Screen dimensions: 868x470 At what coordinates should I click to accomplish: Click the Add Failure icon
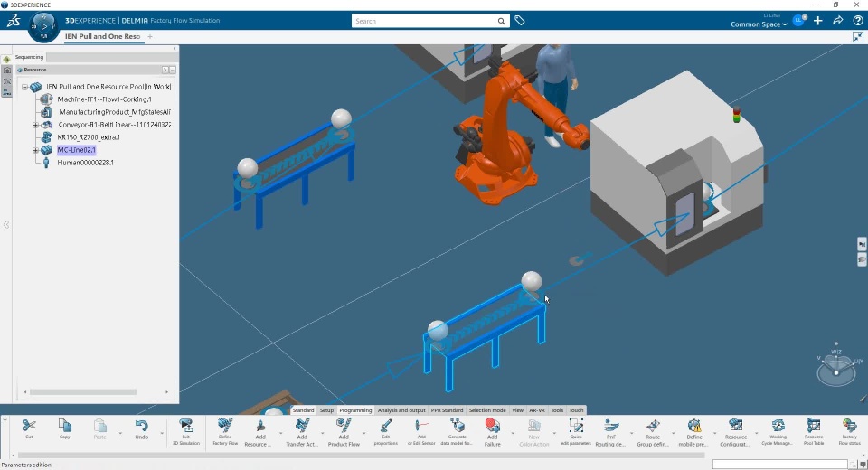492,425
